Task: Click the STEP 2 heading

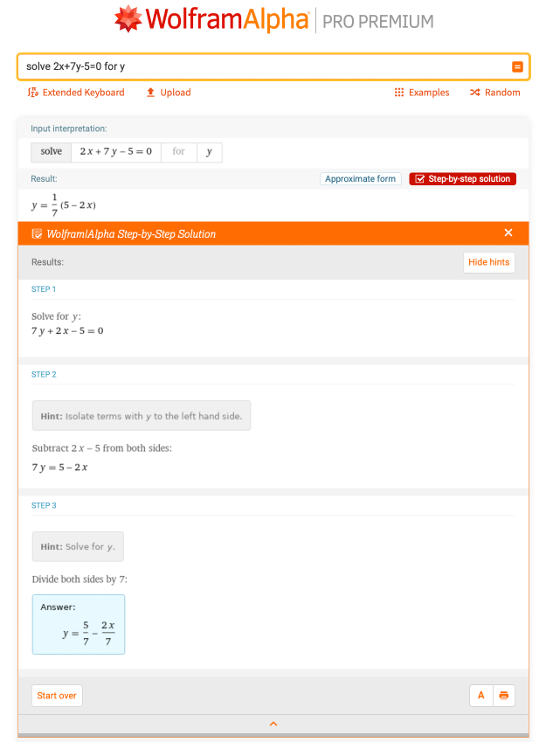Action: [44, 375]
